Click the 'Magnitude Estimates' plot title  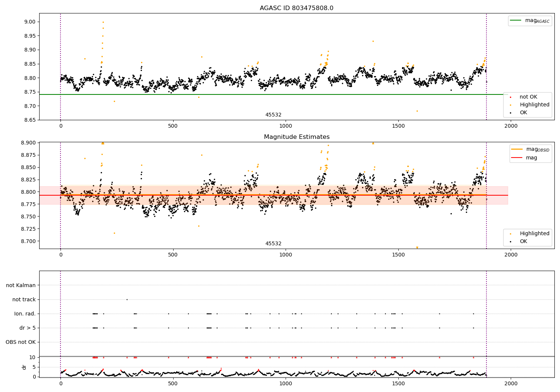coord(297,137)
